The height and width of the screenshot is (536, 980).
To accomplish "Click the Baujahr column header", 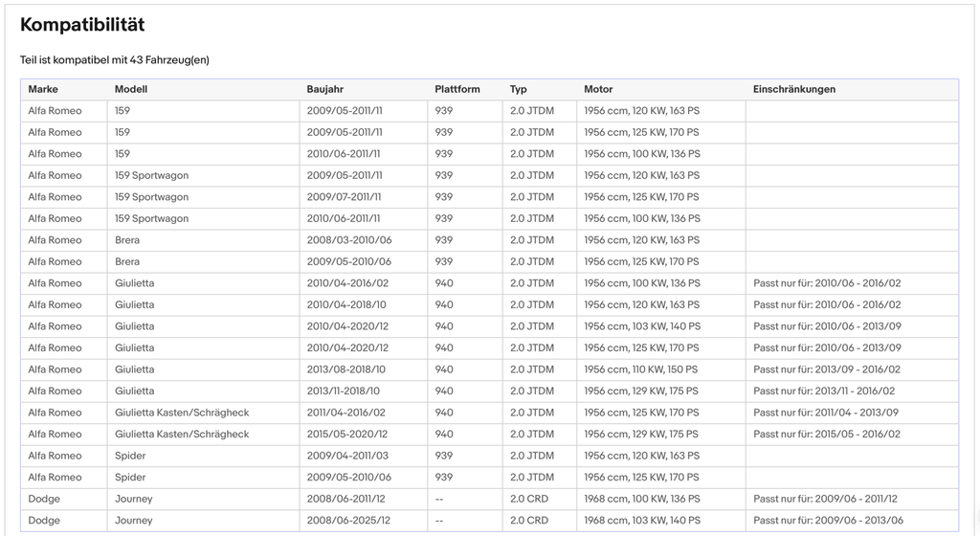I will point(325,89).
